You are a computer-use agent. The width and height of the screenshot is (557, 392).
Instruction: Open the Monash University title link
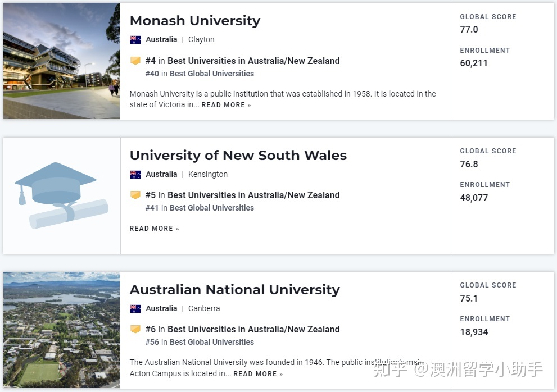click(194, 21)
